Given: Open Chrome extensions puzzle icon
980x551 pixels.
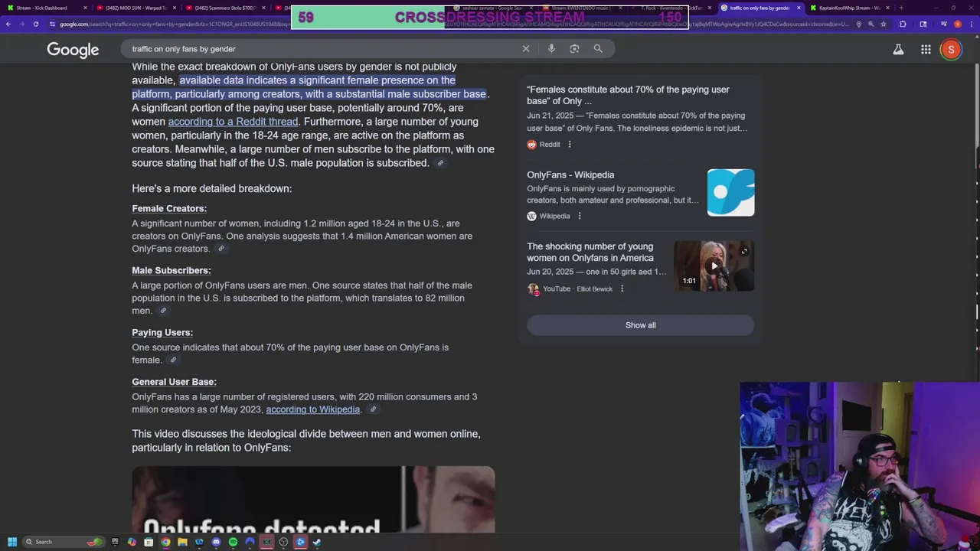Looking at the screenshot, I should (x=903, y=24).
